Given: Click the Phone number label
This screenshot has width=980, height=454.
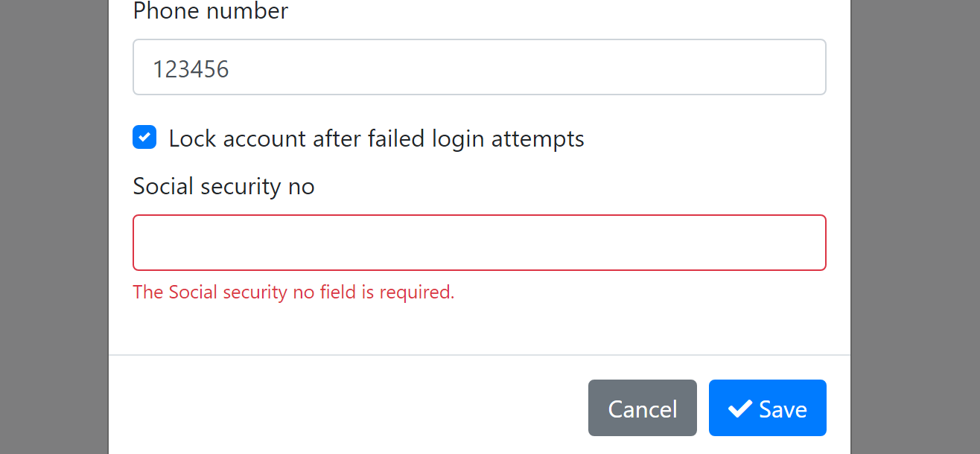Looking at the screenshot, I should point(209,11).
